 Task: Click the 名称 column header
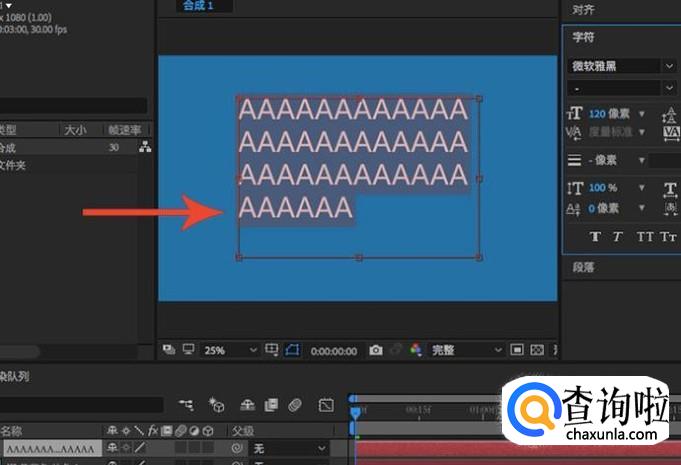(x=11, y=431)
